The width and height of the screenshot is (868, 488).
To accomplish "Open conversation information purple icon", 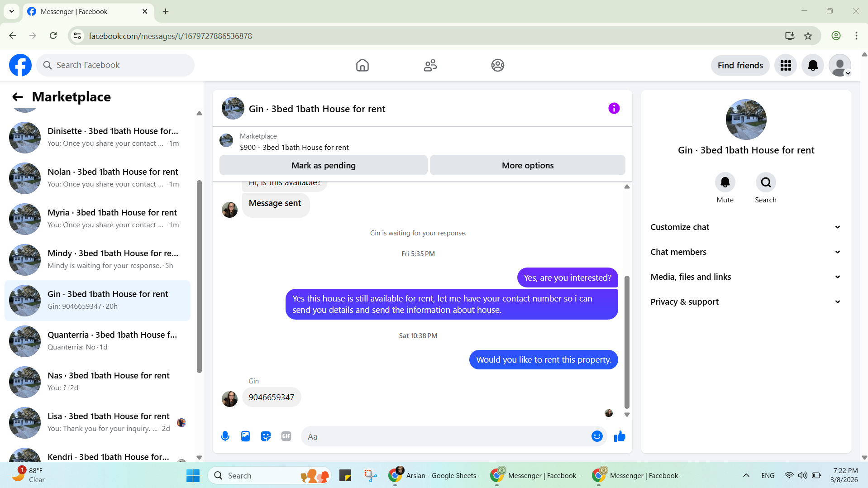I will pos(614,109).
